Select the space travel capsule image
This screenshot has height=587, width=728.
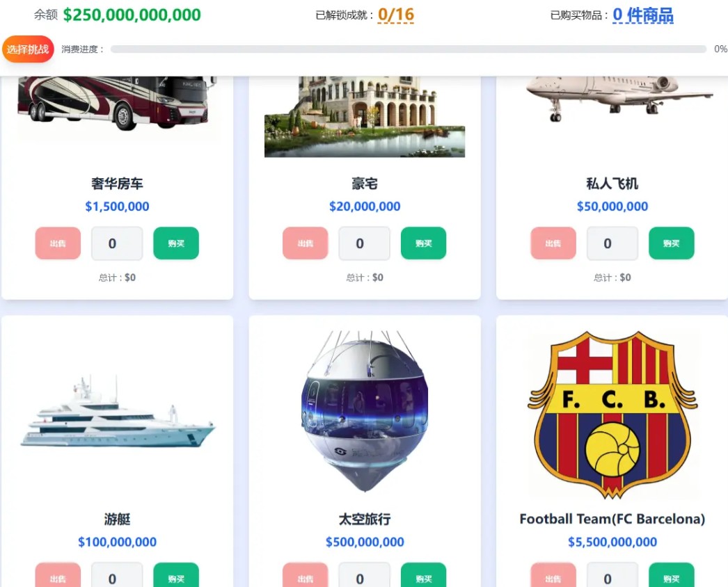(365, 411)
